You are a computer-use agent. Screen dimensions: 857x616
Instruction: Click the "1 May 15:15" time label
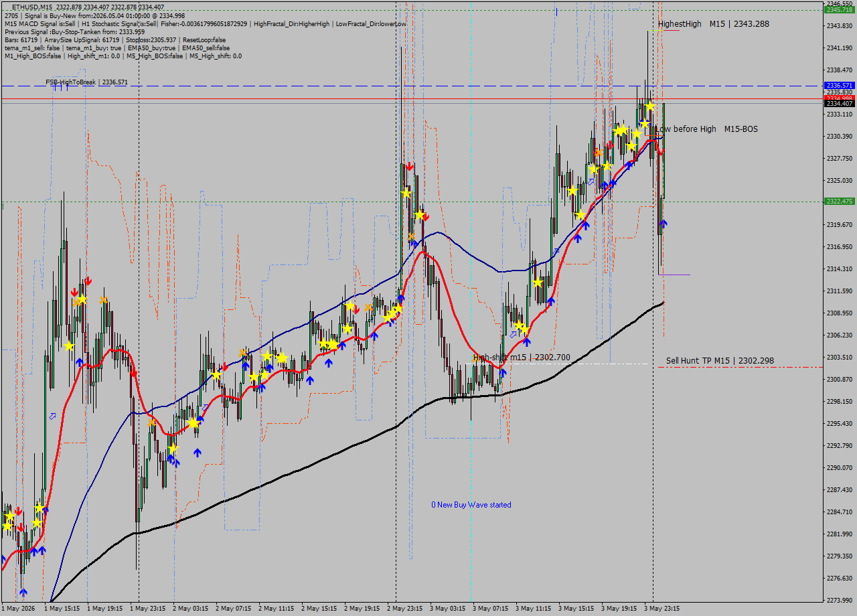click(62, 609)
